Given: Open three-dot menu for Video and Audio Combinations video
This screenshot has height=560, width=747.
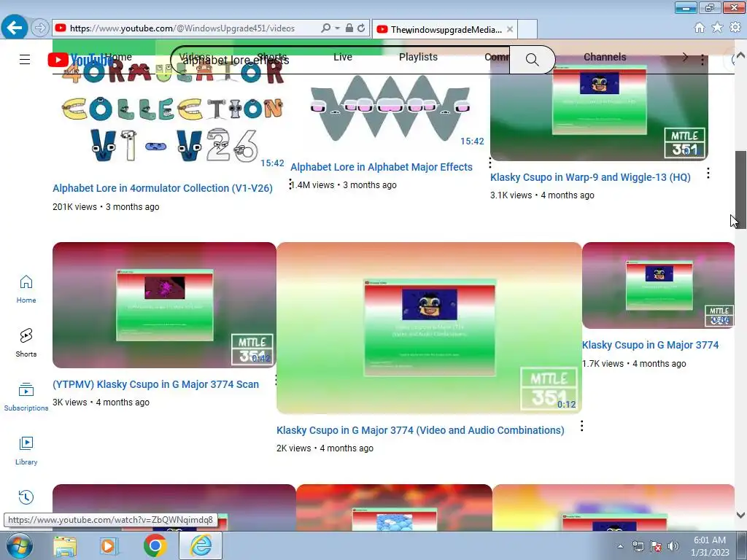Looking at the screenshot, I should (581, 426).
